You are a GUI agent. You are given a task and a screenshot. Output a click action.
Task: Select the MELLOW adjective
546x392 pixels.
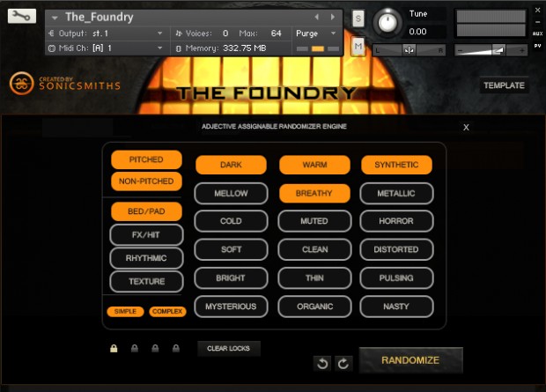click(231, 194)
